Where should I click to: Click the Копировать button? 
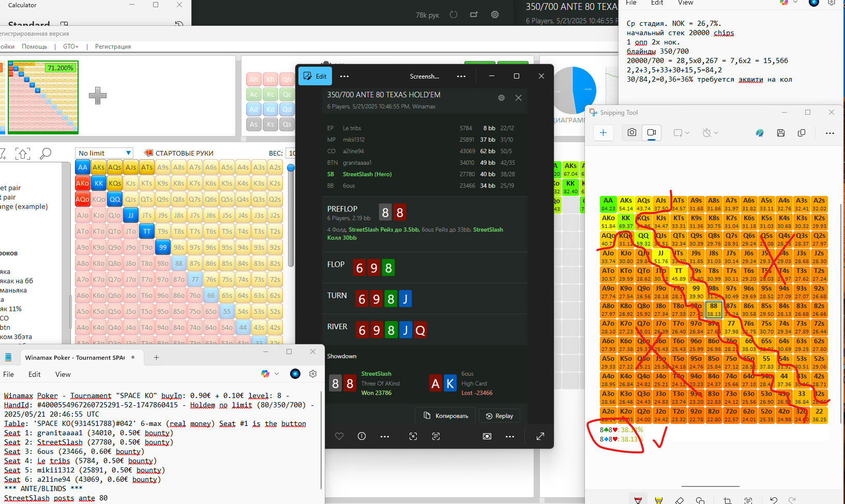click(x=446, y=416)
